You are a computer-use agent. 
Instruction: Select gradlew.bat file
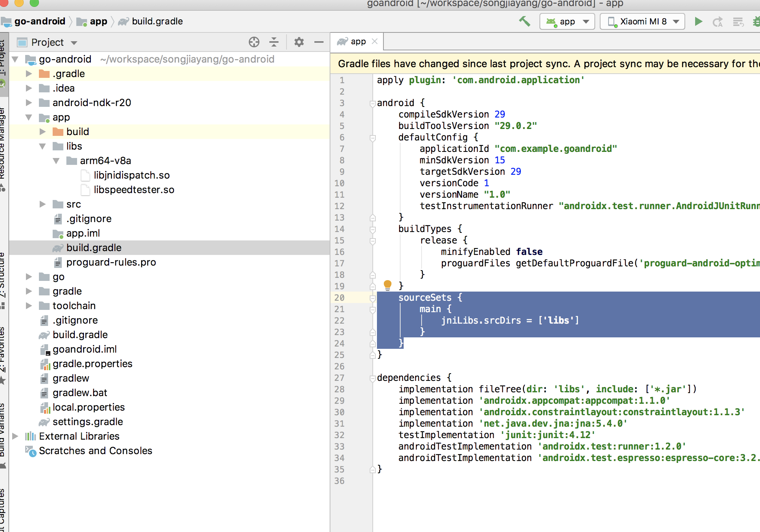click(x=80, y=393)
